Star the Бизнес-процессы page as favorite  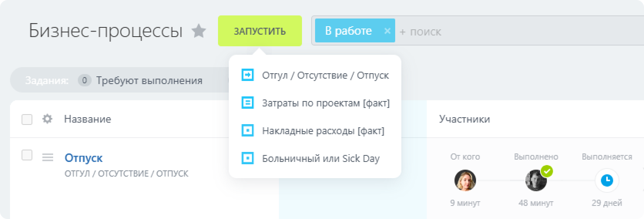click(199, 31)
